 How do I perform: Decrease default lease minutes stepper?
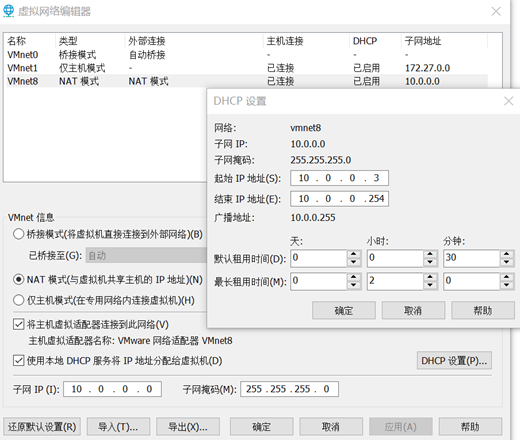coord(507,262)
